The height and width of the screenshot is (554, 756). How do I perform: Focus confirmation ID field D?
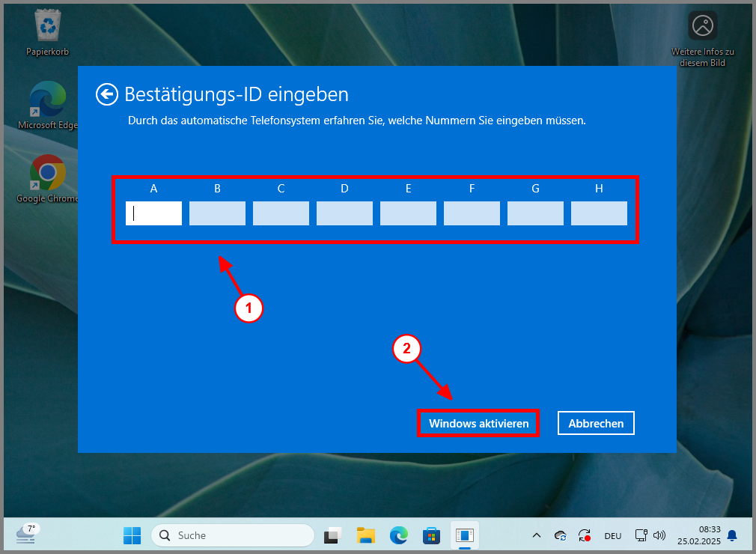[345, 213]
